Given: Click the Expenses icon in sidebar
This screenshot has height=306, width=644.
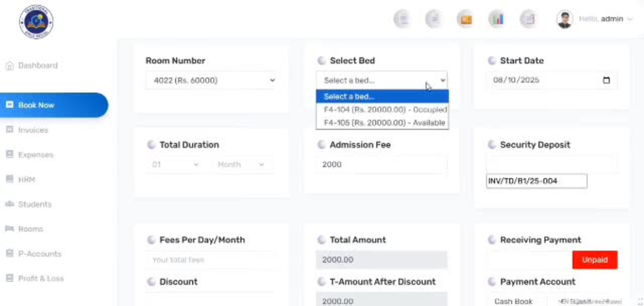Looking at the screenshot, I should coord(10,155).
